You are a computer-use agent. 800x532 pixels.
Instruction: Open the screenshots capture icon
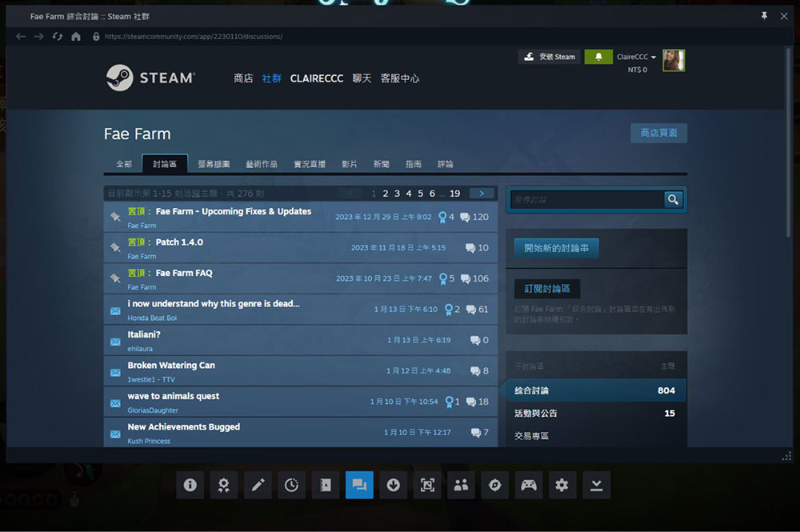click(427, 485)
